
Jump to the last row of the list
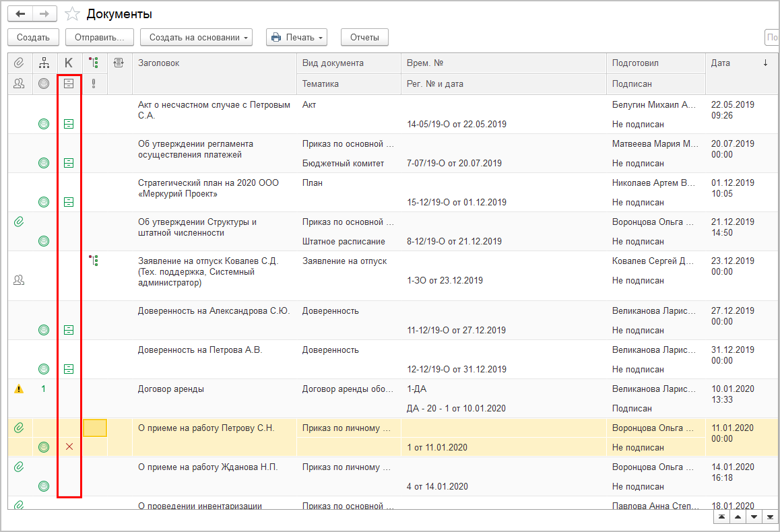tap(770, 517)
